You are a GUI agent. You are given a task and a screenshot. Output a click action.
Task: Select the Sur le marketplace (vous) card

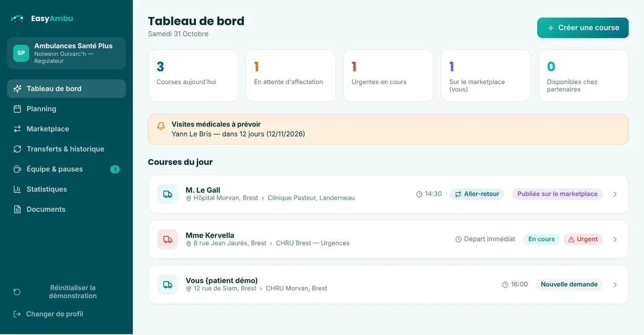486,76
